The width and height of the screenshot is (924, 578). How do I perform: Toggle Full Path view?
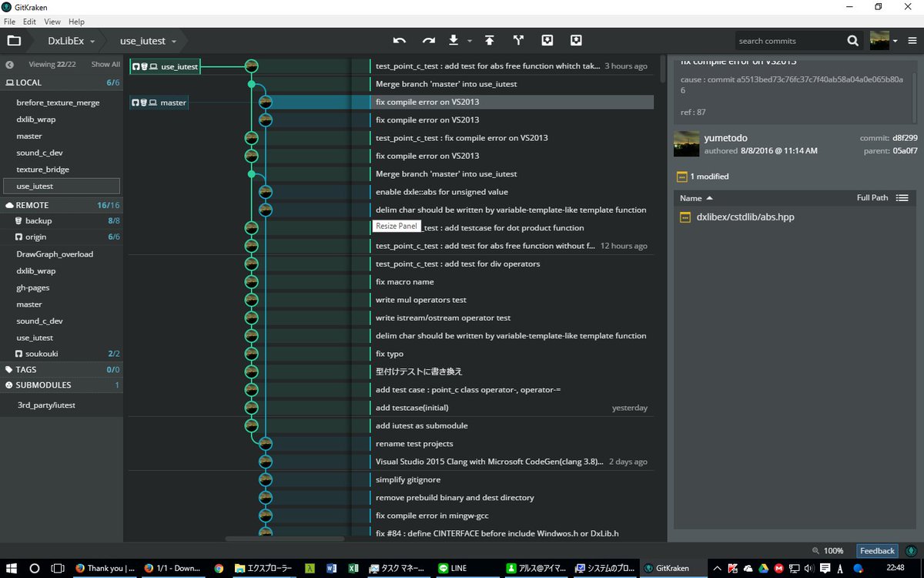(x=872, y=198)
